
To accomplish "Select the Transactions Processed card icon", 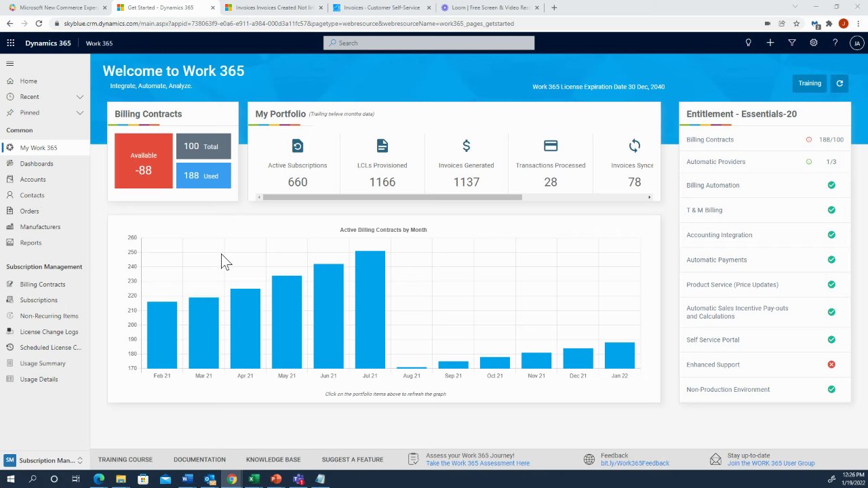I will point(551,146).
